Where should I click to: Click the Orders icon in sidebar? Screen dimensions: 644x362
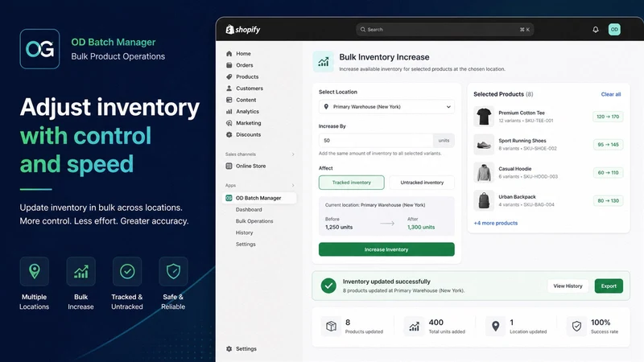click(x=229, y=65)
